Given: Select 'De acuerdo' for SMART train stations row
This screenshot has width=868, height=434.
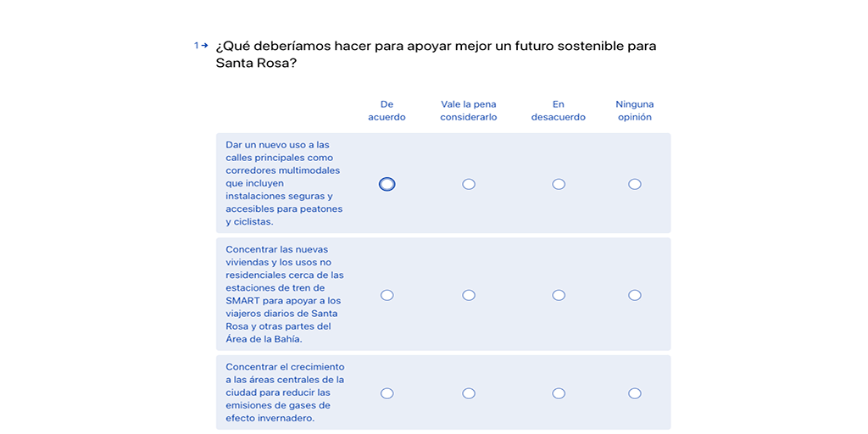Looking at the screenshot, I should (387, 295).
